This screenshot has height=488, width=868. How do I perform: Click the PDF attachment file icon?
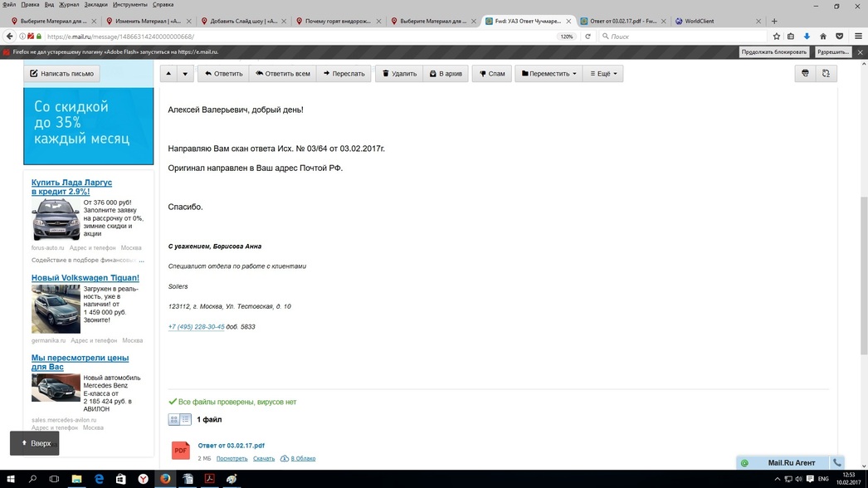click(x=180, y=451)
